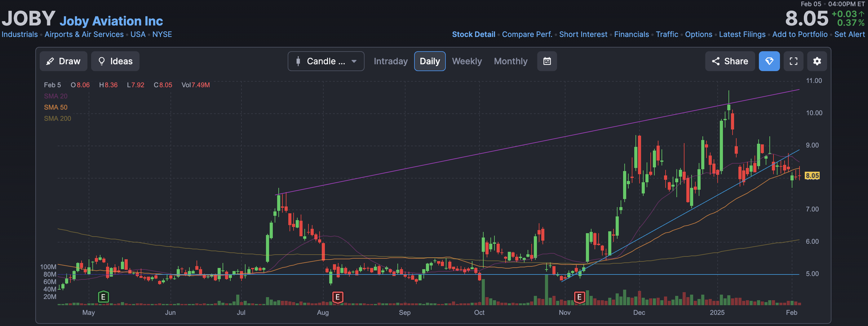Open the NYSE exchange link
868x326 pixels.
click(162, 34)
